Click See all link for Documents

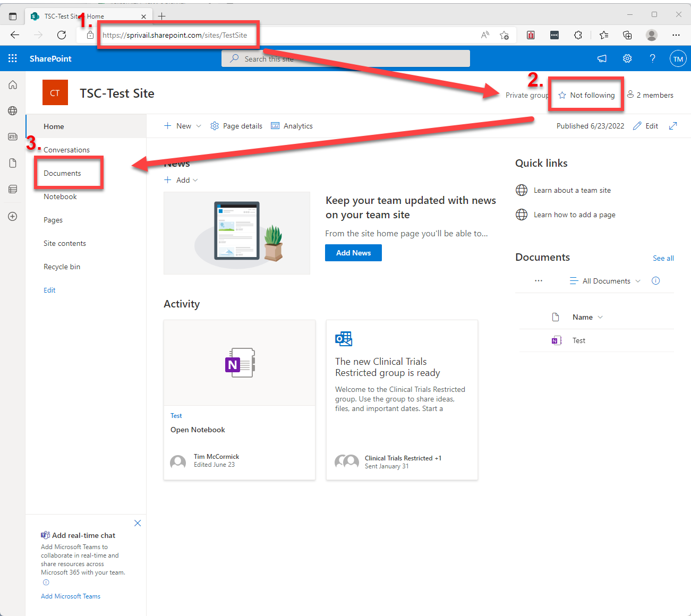coord(663,258)
